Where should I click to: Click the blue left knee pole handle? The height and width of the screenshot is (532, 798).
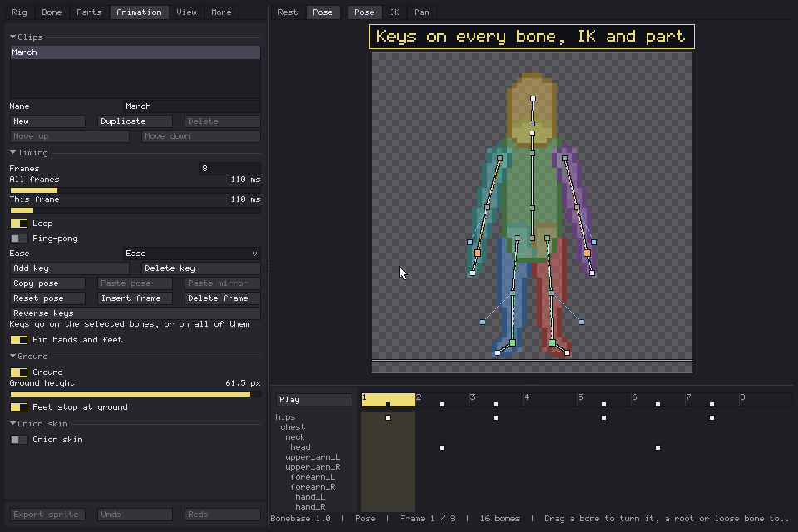482,323
